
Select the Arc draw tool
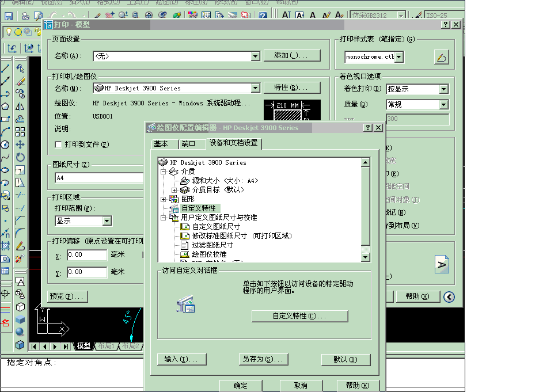point(5,132)
